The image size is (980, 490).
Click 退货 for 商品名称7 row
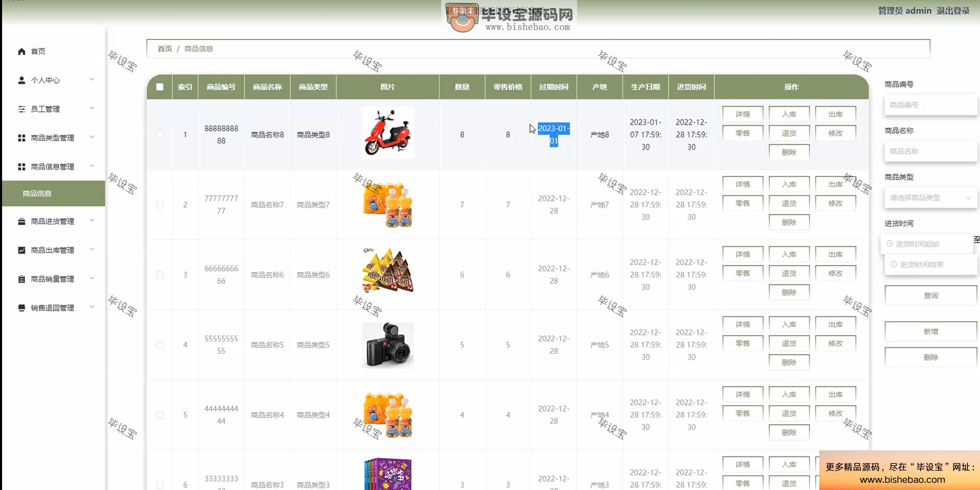(789, 203)
